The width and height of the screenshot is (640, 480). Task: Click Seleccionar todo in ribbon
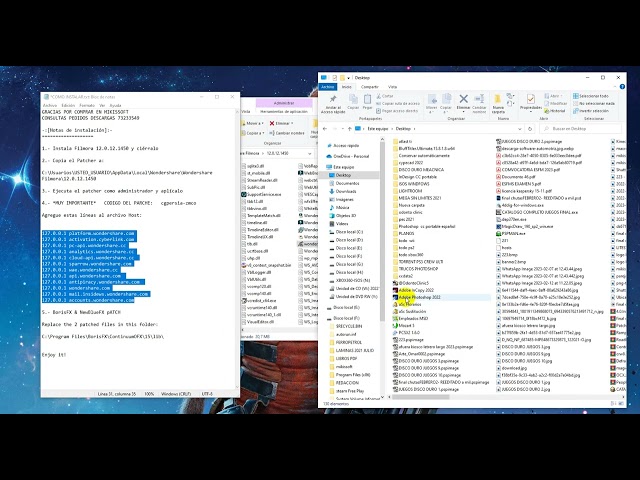(x=591, y=96)
